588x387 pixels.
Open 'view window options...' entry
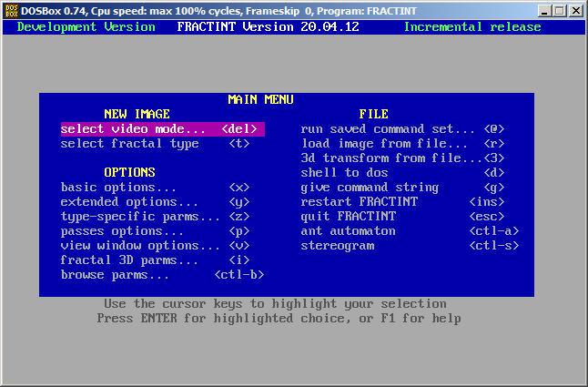(155, 246)
